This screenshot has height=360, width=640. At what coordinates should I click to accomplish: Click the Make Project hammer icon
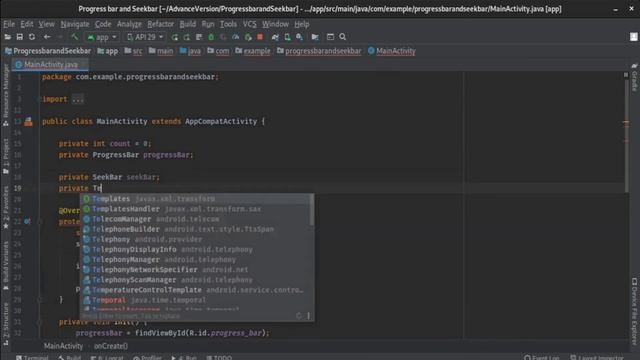(x=75, y=37)
